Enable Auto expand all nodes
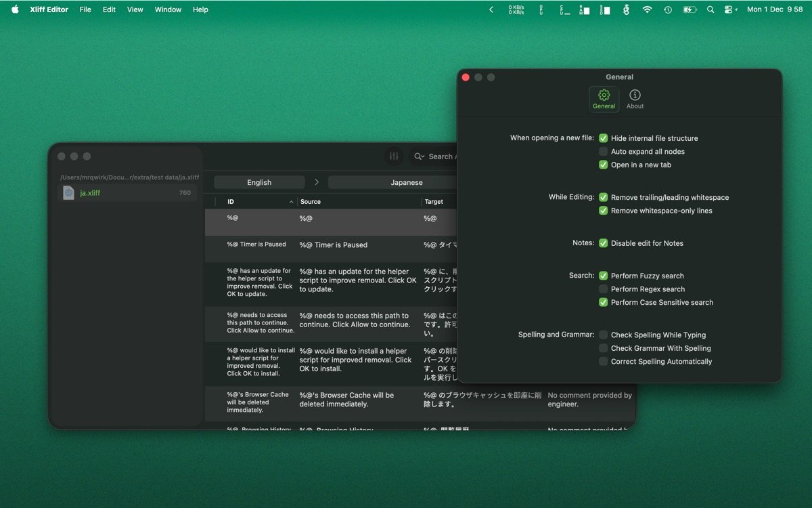 603,152
